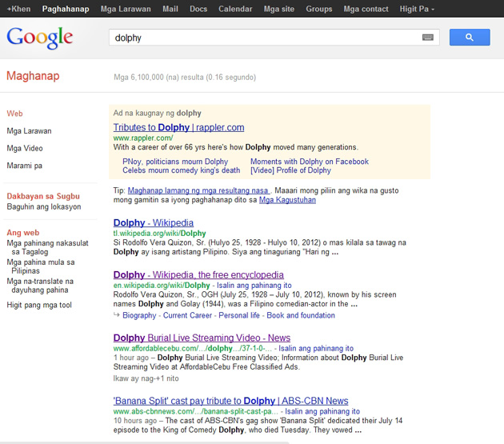
Task: Go to Mail in the top bar
Action: 170,9
